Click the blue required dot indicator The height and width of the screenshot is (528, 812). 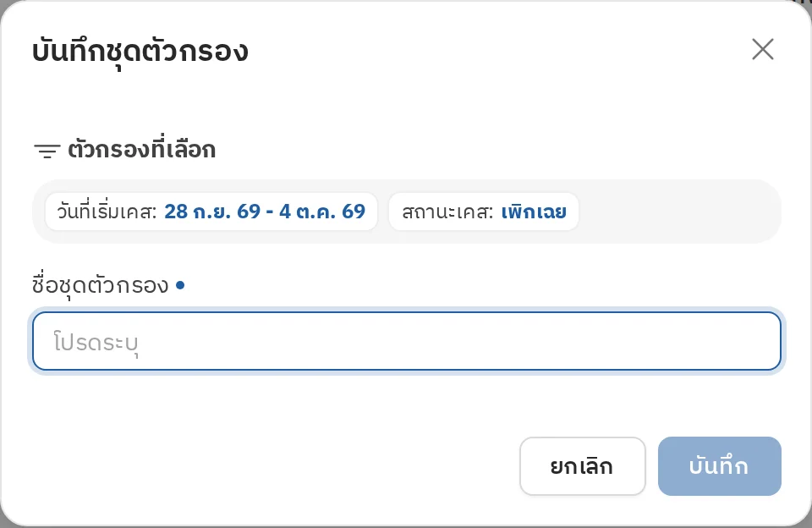pyautogui.click(x=179, y=284)
